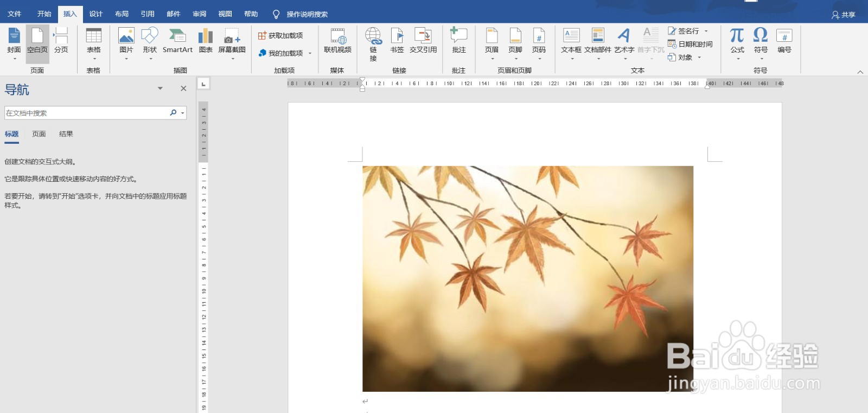Switch to the View (视图) tab

click(225, 14)
